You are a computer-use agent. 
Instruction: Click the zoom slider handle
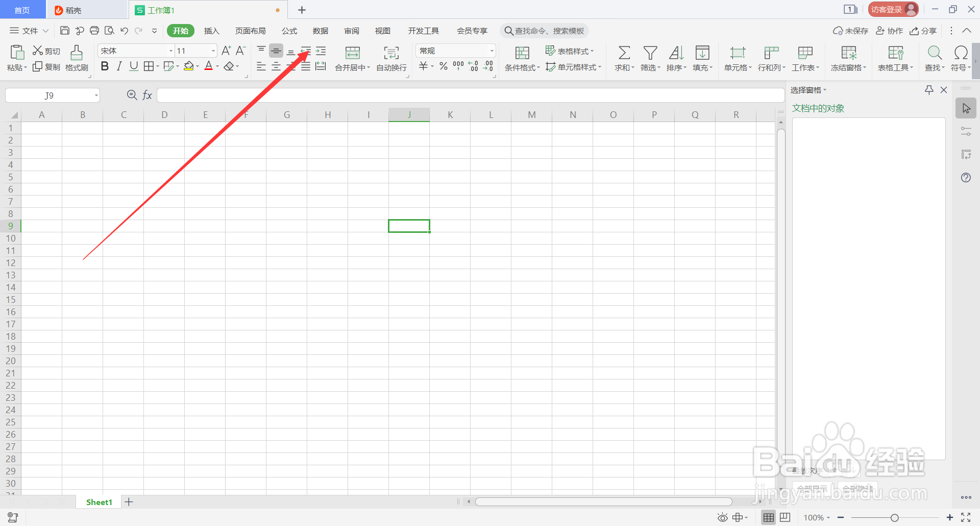tap(894, 518)
